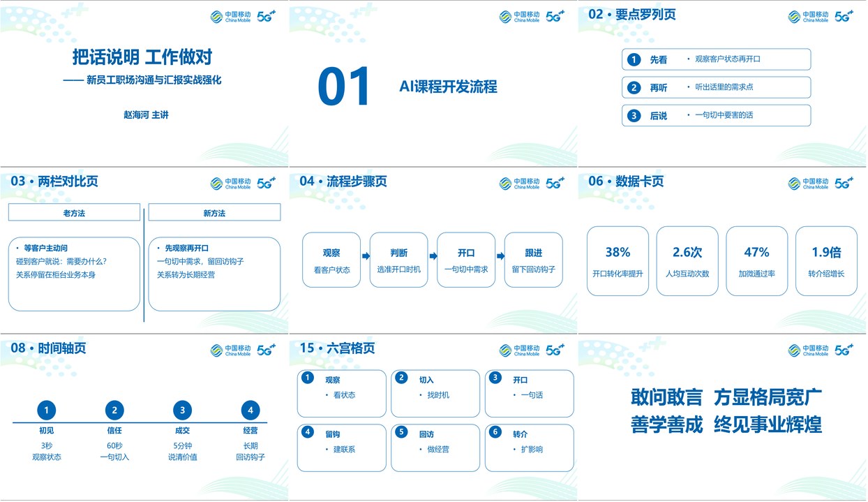Click the slogan line 善学善成 终见事业辉煌
Image resolution: width=868 pixels, height=502 pixels.
click(726, 425)
